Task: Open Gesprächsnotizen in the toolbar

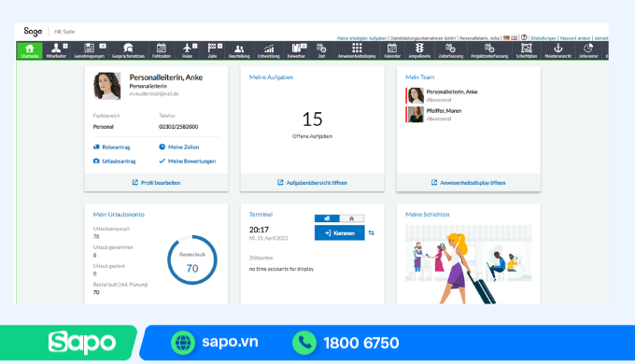Action: click(x=128, y=50)
